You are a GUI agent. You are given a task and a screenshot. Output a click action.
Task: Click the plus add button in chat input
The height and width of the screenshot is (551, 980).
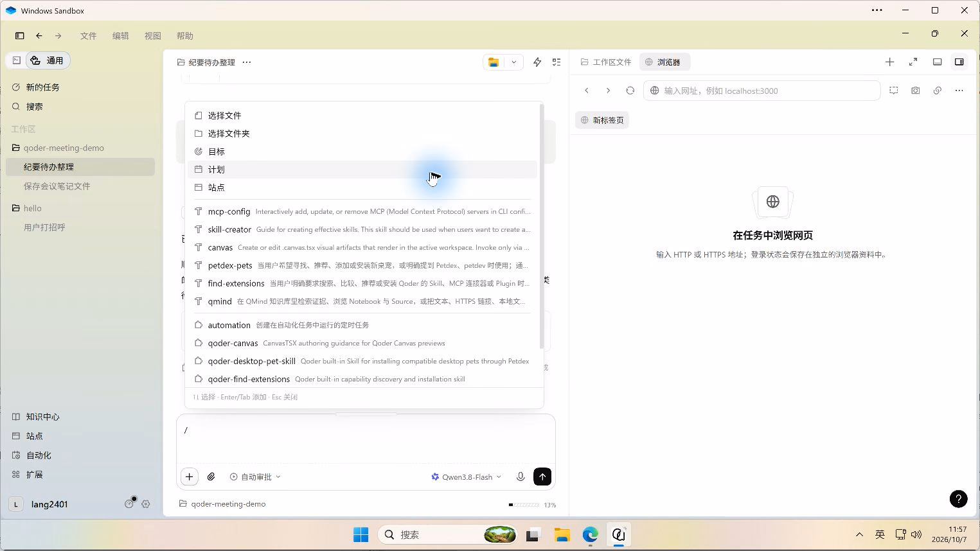189,477
